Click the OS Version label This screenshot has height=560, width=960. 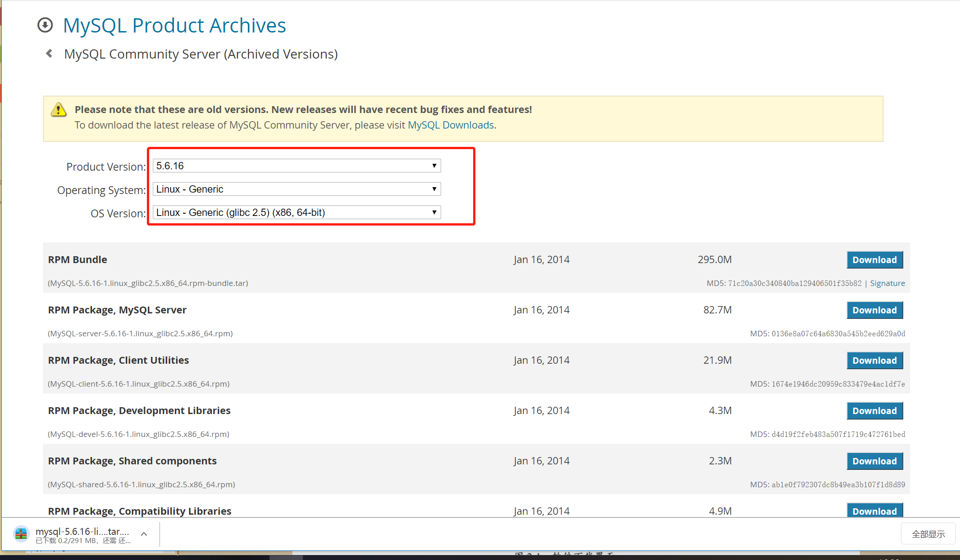[118, 213]
